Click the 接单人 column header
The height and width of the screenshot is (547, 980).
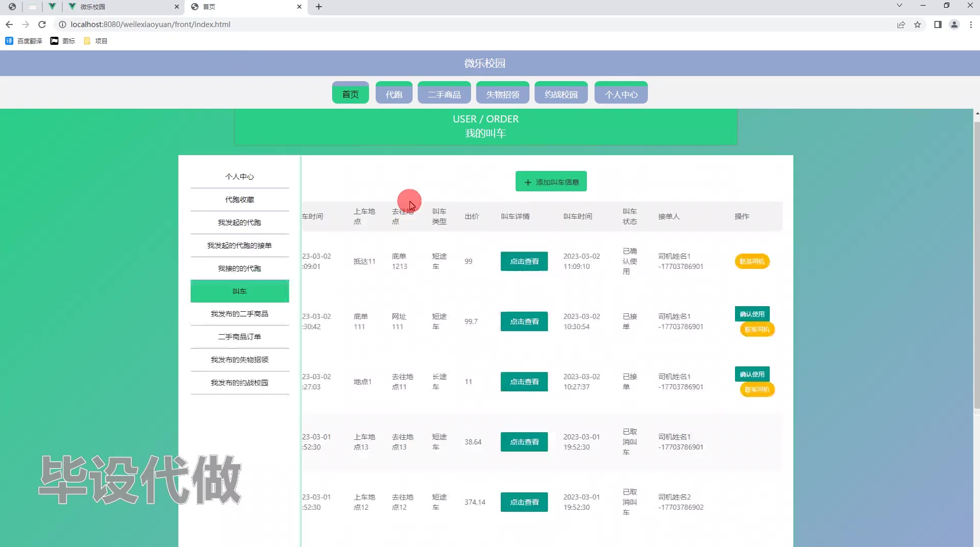pos(669,216)
